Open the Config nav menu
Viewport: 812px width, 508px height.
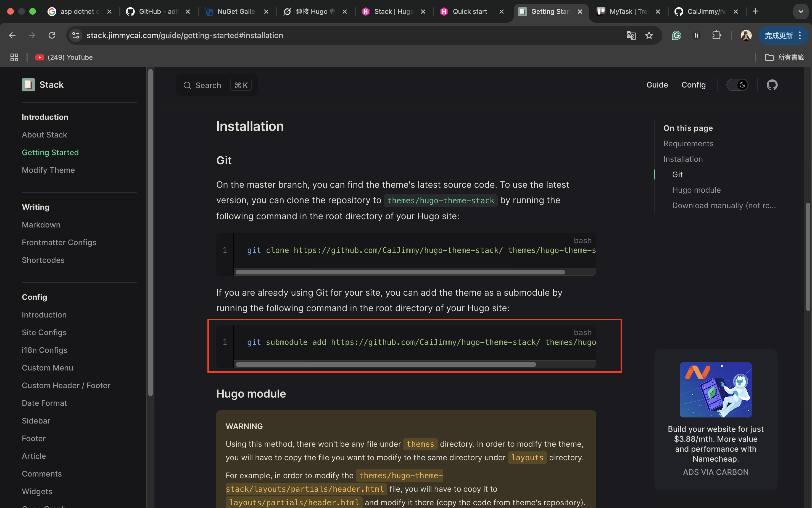(x=693, y=85)
